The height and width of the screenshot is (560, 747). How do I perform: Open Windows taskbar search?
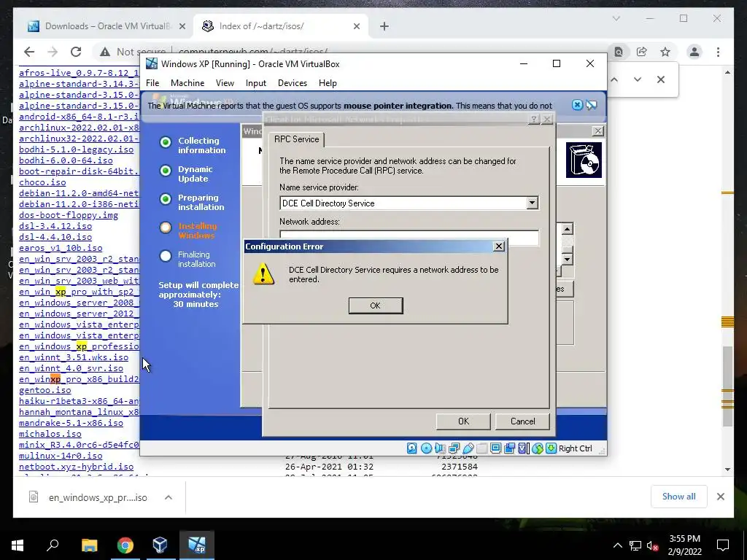click(x=53, y=545)
